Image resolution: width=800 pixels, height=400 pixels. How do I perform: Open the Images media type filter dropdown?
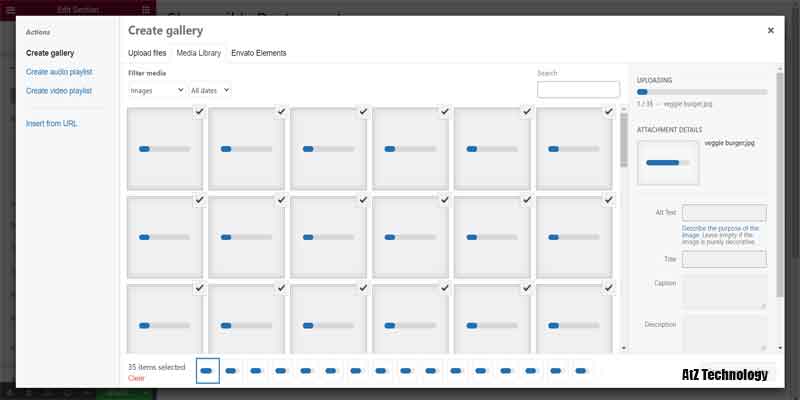click(157, 90)
